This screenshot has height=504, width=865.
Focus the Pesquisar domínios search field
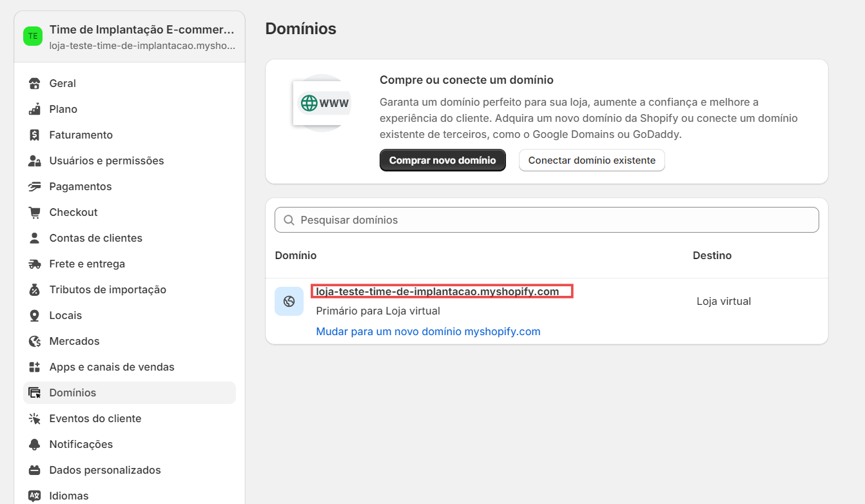547,220
